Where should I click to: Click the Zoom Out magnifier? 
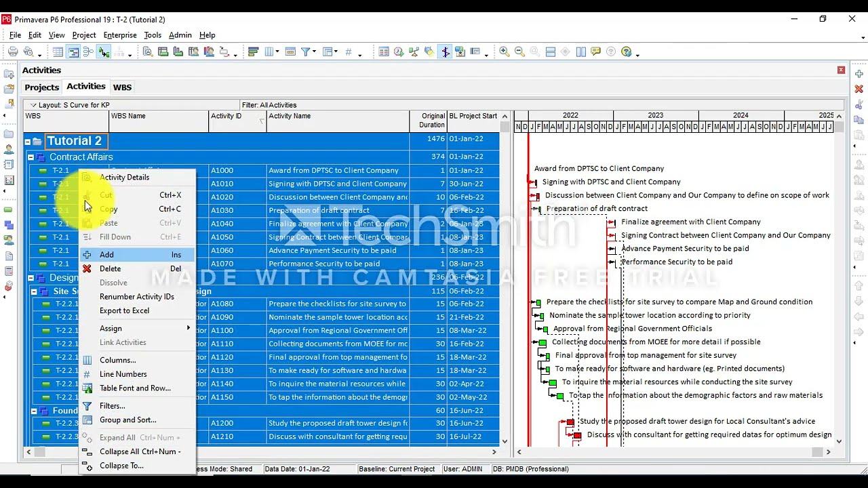click(x=519, y=52)
